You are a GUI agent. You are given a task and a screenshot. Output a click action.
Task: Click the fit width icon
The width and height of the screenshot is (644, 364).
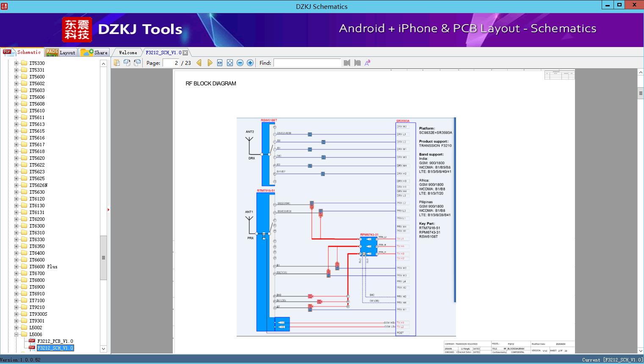point(220,63)
